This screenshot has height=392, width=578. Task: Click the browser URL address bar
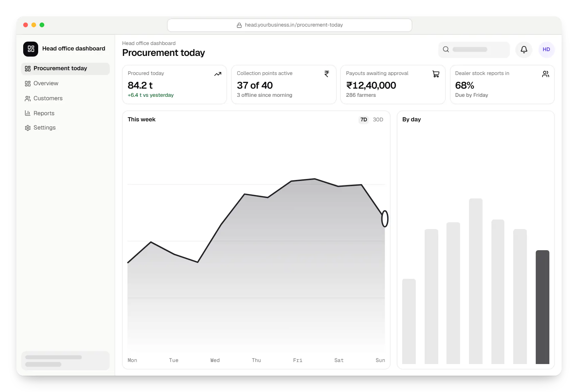pyautogui.click(x=290, y=25)
